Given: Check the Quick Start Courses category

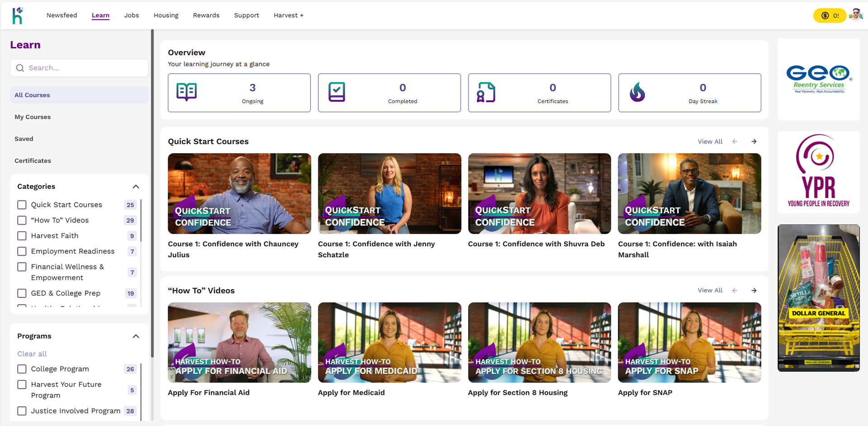Looking at the screenshot, I should pos(22,205).
